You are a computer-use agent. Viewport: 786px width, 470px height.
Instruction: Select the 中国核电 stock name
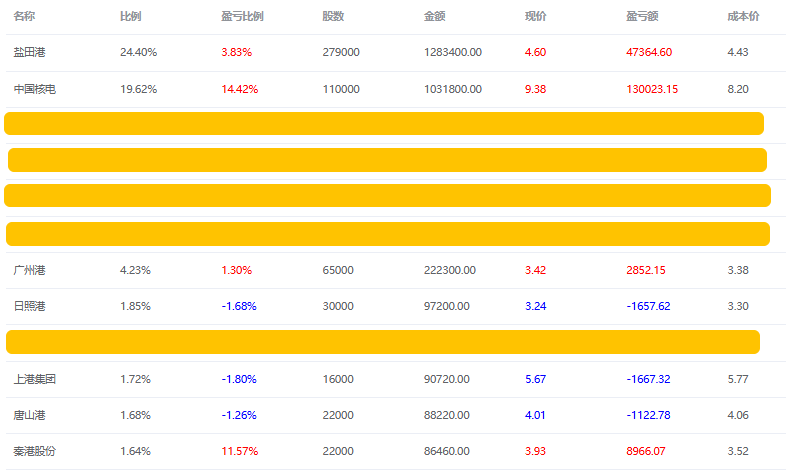(35, 89)
